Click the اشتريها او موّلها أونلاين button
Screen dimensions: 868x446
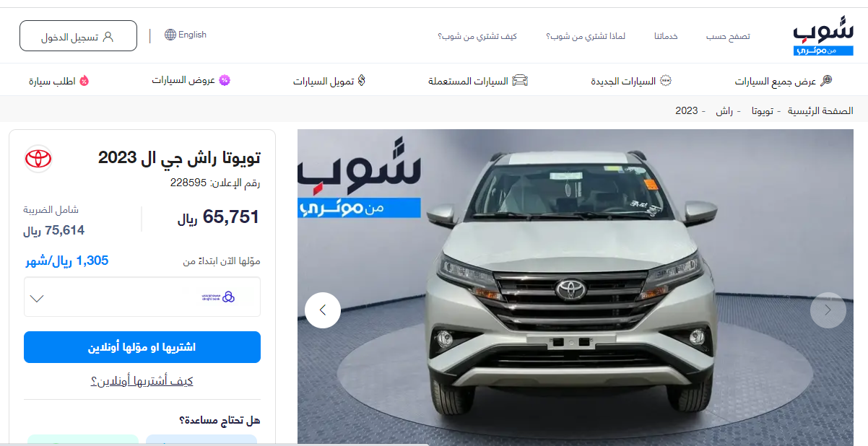(142, 347)
